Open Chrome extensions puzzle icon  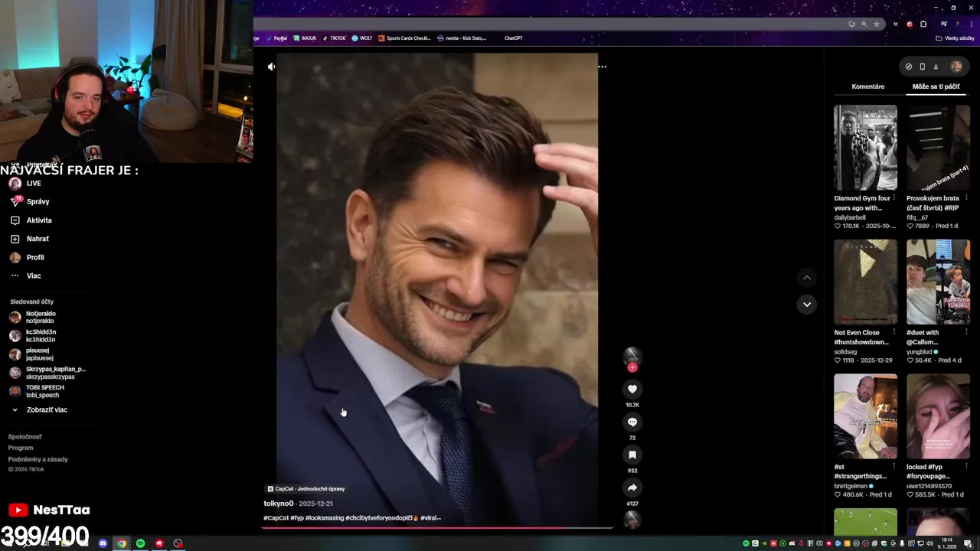(x=923, y=24)
